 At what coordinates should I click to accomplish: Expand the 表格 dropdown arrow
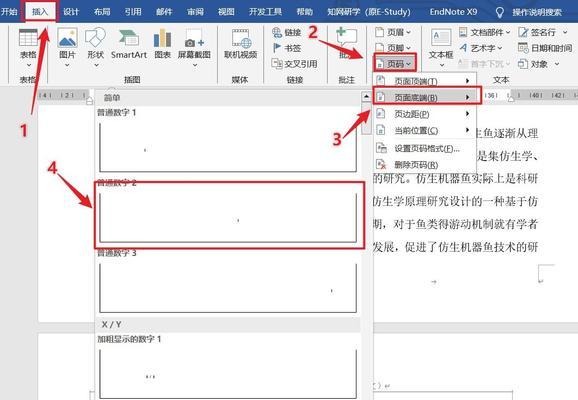click(x=29, y=65)
